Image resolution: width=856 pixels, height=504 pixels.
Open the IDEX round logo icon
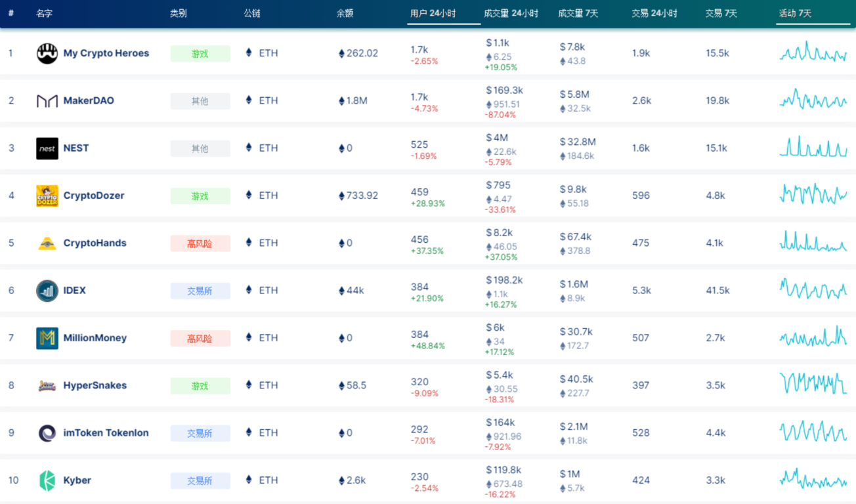point(47,291)
